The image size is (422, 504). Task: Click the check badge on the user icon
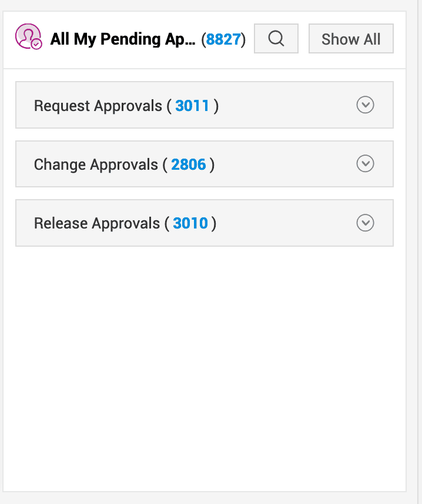(36, 44)
